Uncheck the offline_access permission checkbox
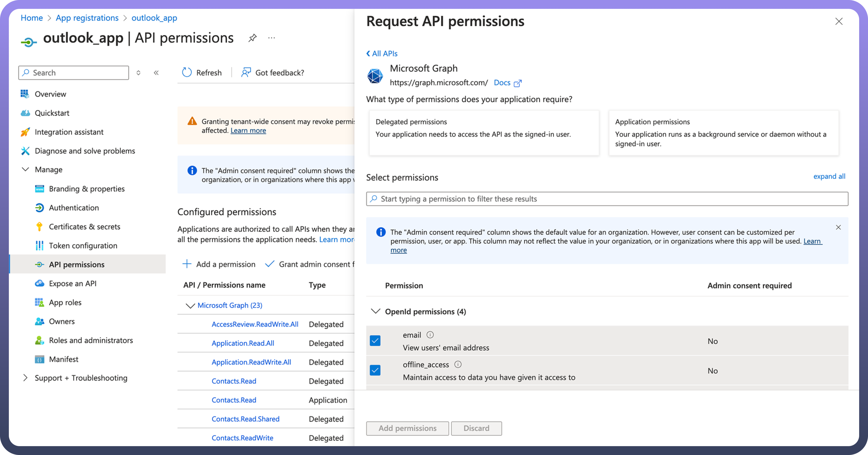 375,370
